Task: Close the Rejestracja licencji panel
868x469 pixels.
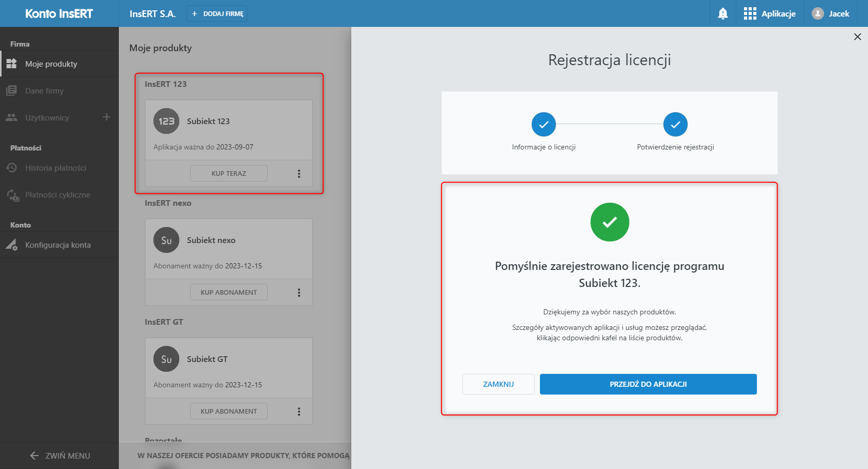Action: [858, 37]
